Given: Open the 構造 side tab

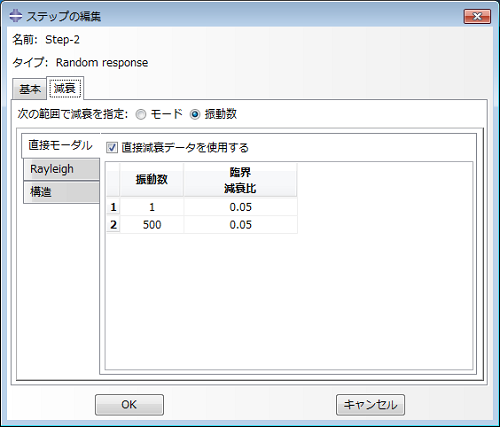Looking at the screenshot, I should click(61, 192).
